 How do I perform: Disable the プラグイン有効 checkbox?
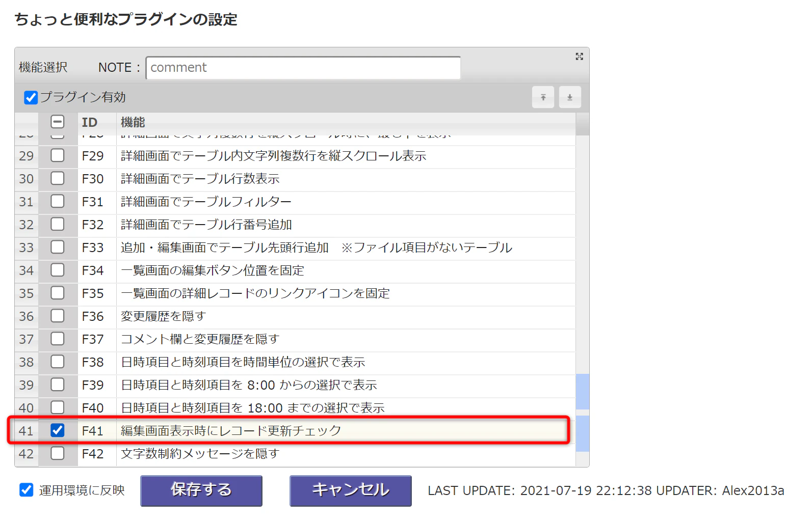(31, 97)
